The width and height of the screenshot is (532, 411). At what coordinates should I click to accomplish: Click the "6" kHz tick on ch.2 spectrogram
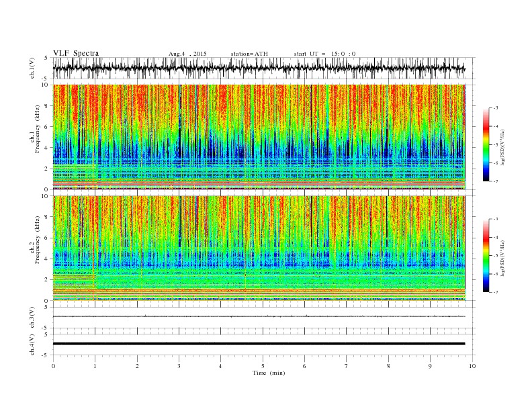click(47, 238)
